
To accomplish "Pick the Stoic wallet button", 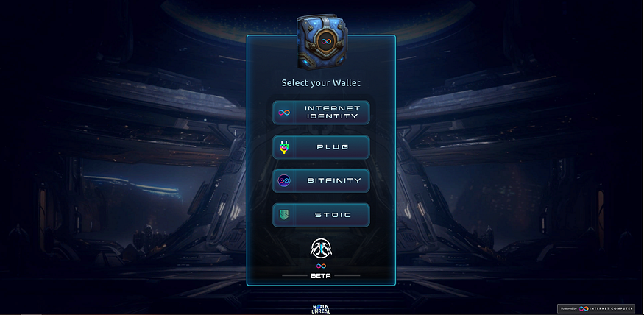I will point(321,215).
